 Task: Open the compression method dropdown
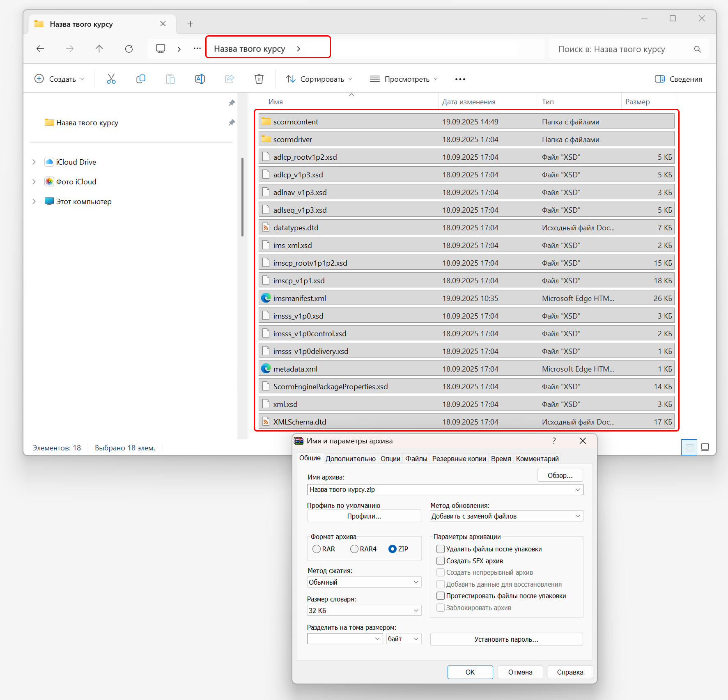[364, 582]
